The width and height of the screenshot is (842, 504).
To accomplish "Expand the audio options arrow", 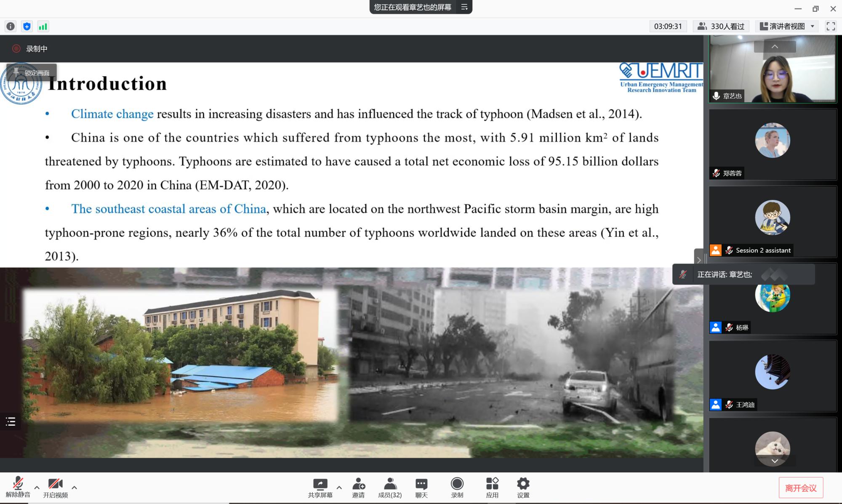I will tap(37, 488).
